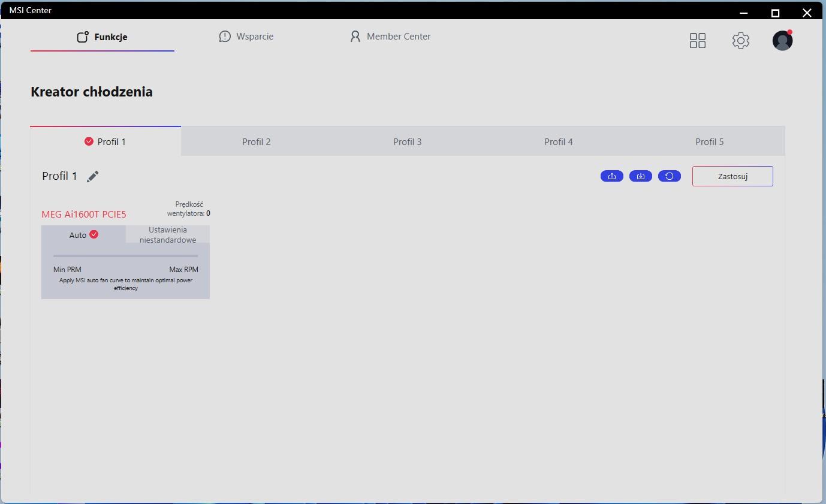Switch to Funkcje tab
The width and height of the screenshot is (826, 504).
tap(102, 37)
